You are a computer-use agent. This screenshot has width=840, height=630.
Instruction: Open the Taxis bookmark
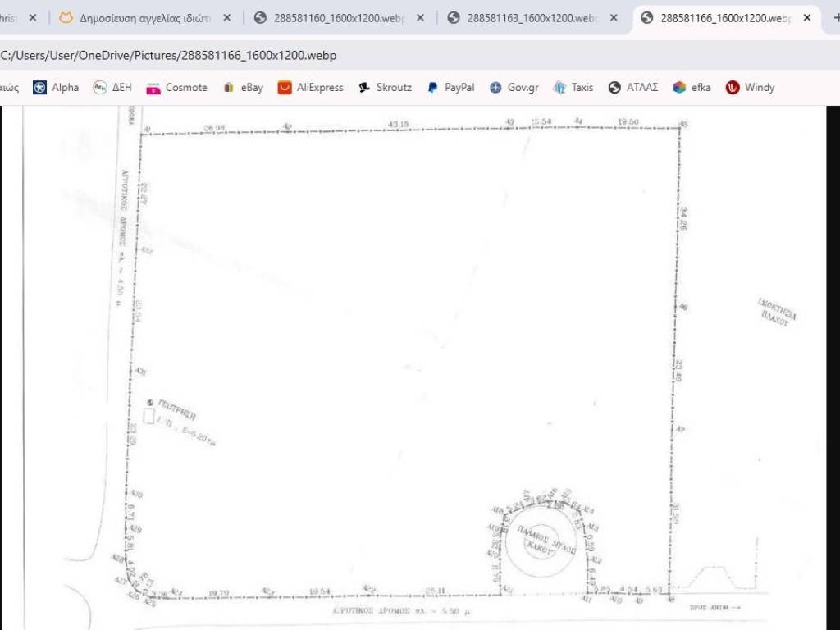coord(573,88)
